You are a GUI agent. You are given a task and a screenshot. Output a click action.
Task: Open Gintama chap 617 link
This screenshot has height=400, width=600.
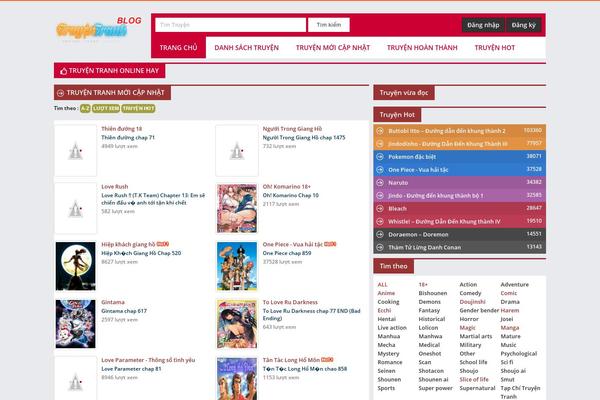pos(124,311)
